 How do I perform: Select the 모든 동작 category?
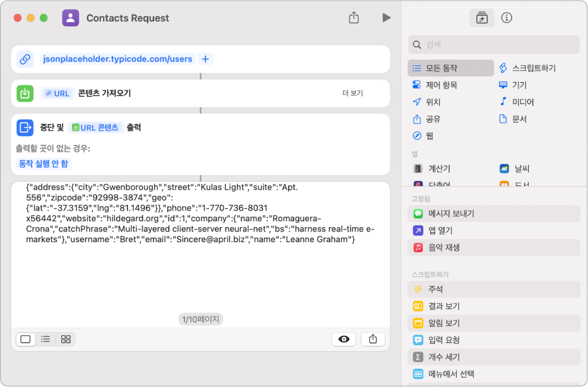(450, 68)
